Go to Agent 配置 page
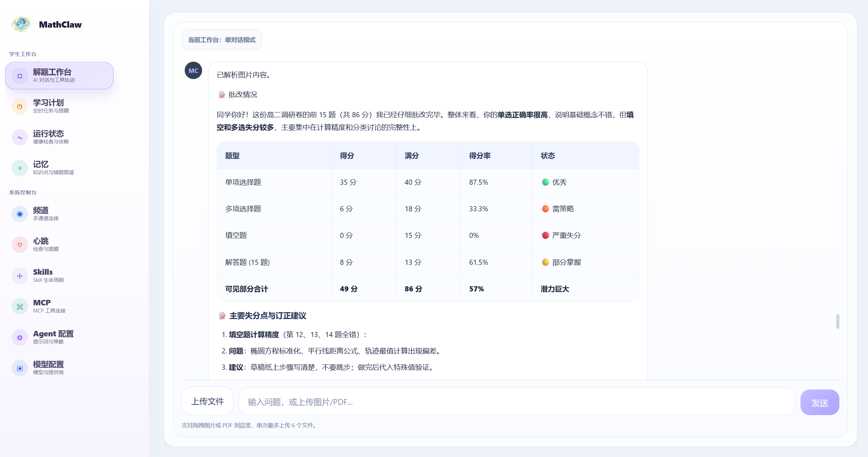Image resolution: width=868 pixels, height=457 pixels. pyautogui.click(x=53, y=337)
